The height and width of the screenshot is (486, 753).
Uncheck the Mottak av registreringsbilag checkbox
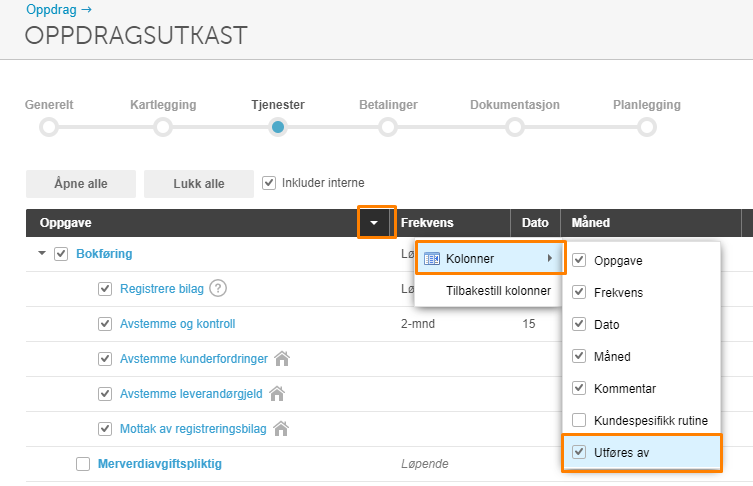tap(105, 429)
